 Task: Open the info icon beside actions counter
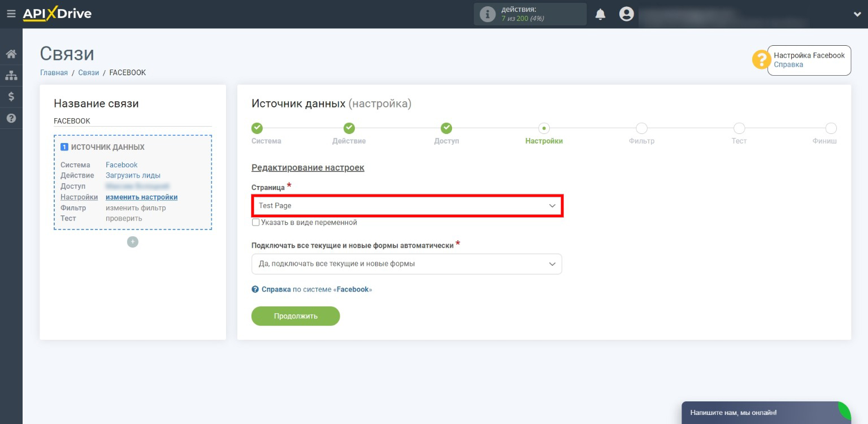coord(487,14)
